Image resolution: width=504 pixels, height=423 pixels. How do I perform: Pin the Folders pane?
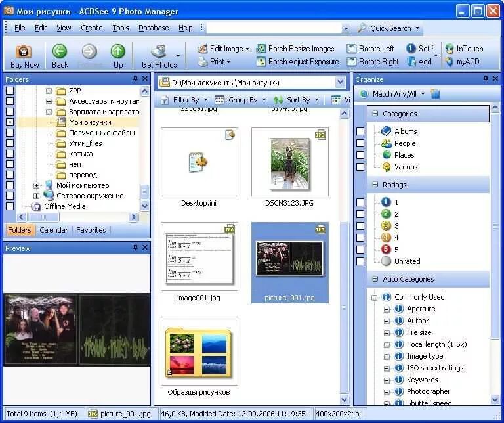[x=135, y=78]
